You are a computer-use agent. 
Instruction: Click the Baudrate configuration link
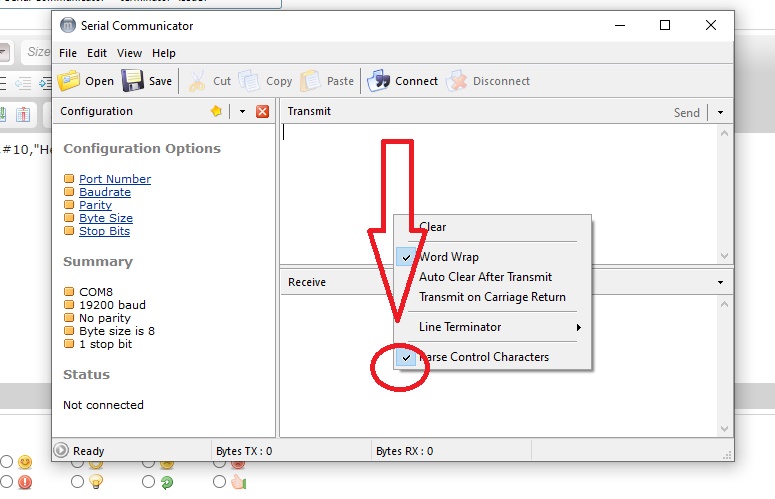pos(105,192)
